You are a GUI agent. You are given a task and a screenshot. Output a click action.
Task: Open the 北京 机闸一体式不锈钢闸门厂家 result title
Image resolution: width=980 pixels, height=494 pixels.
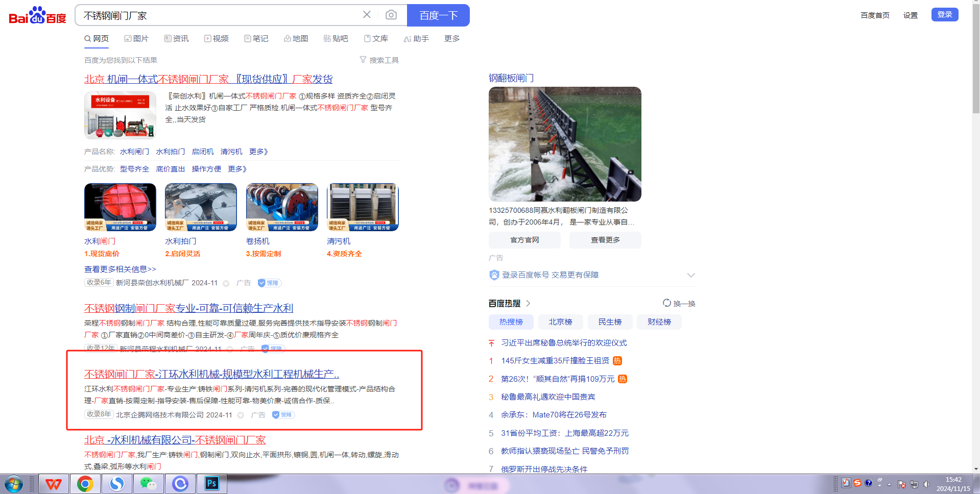pos(208,79)
